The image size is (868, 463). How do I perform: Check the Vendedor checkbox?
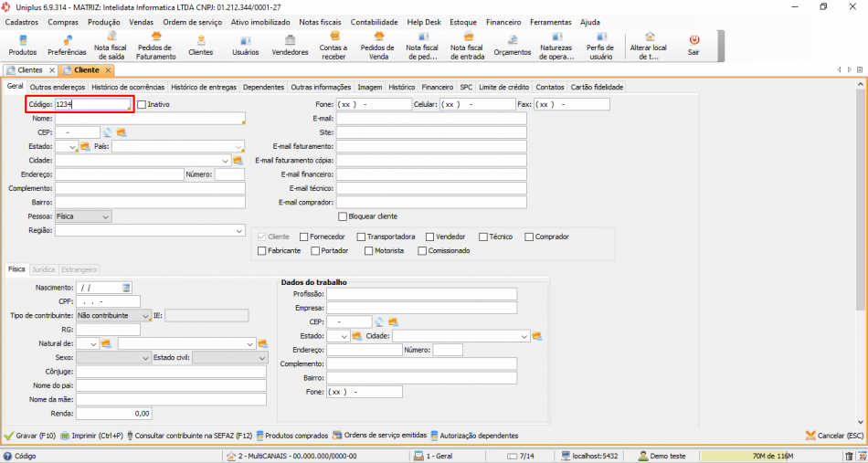tap(430, 237)
